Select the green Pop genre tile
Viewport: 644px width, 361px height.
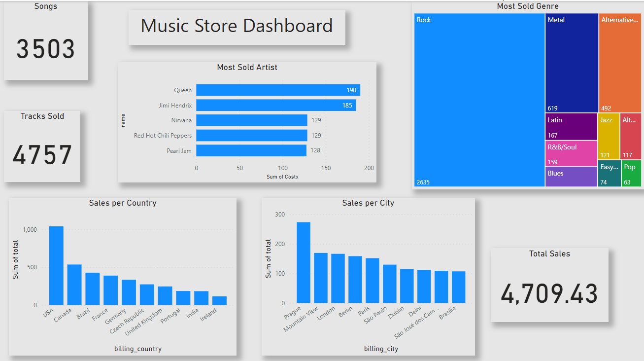[x=631, y=174]
